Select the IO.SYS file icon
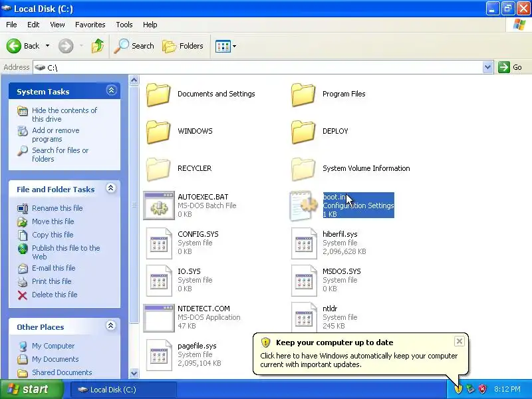 click(159, 281)
